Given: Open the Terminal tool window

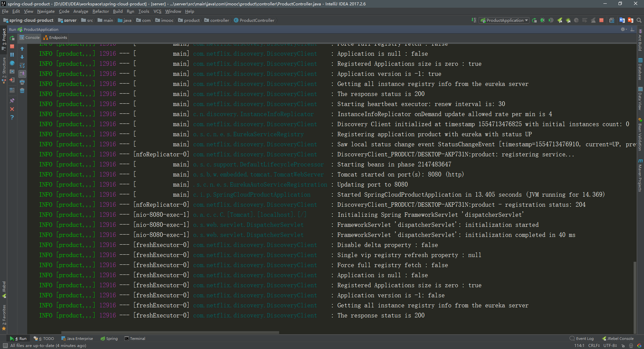Looking at the screenshot, I should (x=135, y=339).
